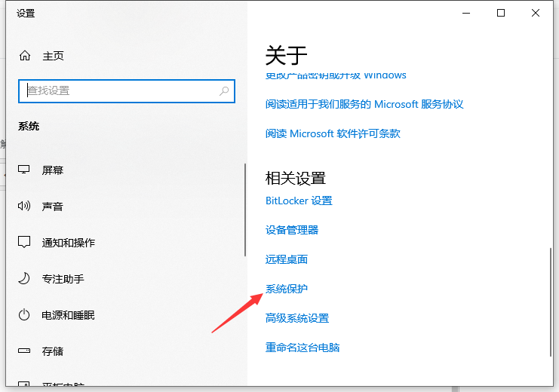
Task: Select the Sound (声音) speaker icon
Action: 25,207
